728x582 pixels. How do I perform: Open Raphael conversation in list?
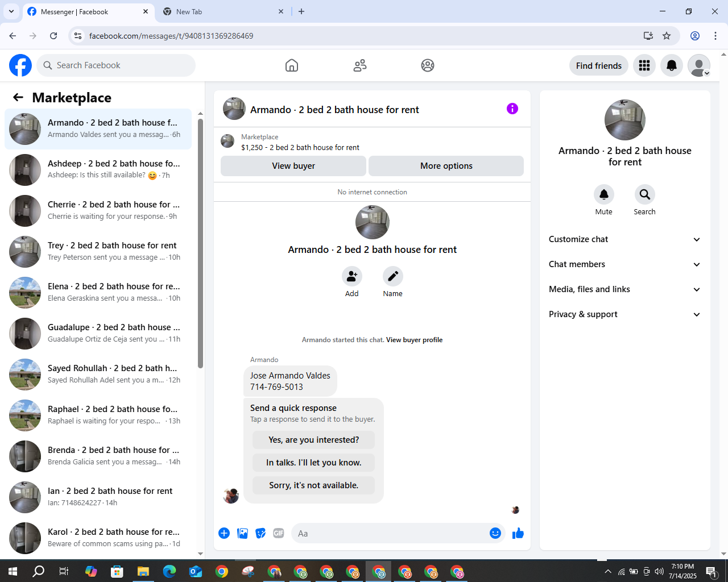(x=98, y=415)
